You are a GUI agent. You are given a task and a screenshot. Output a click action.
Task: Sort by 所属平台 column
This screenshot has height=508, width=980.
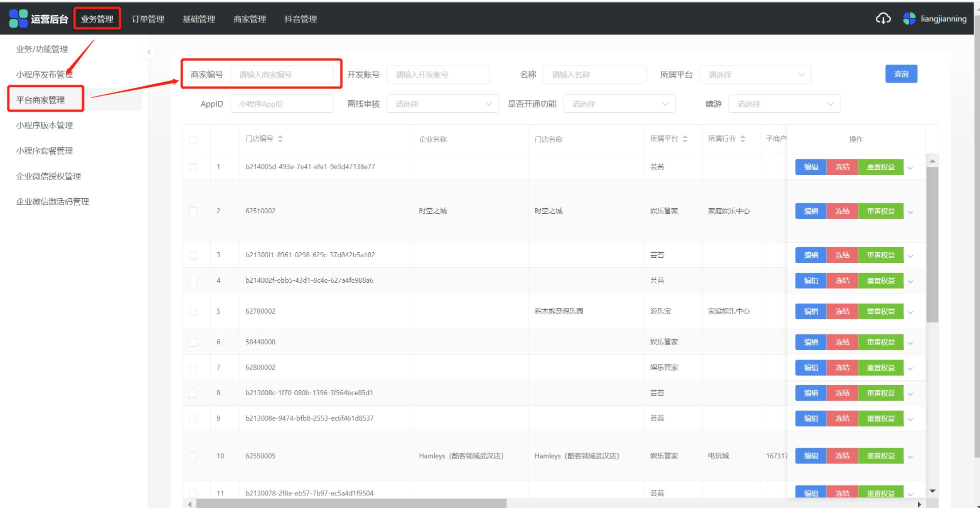point(685,139)
